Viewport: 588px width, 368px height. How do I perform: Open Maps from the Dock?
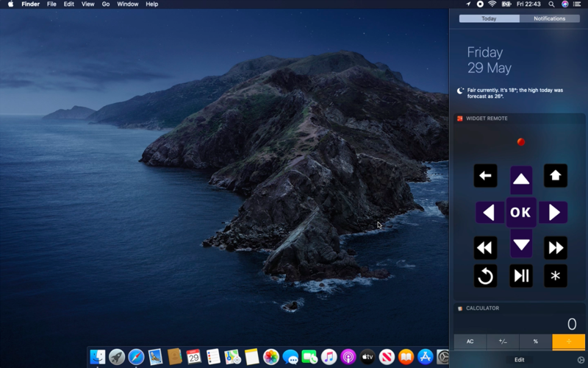pyautogui.click(x=232, y=357)
